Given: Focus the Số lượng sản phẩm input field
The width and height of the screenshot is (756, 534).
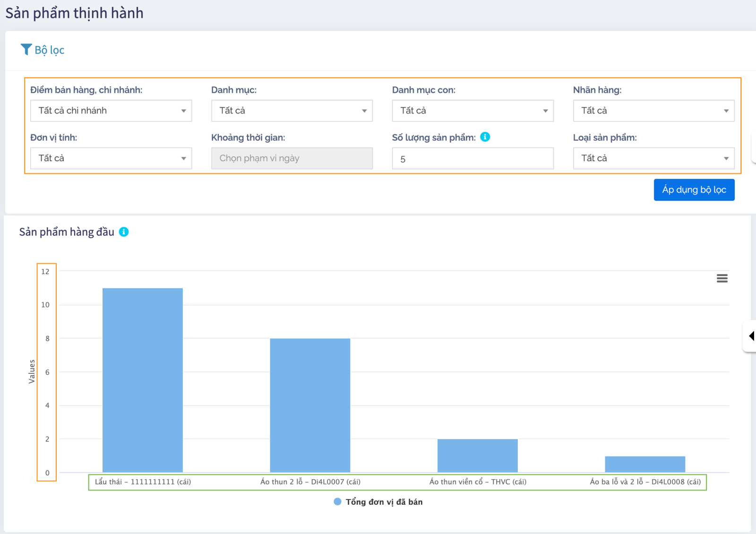Looking at the screenshot, I should (x=472, y=159).
